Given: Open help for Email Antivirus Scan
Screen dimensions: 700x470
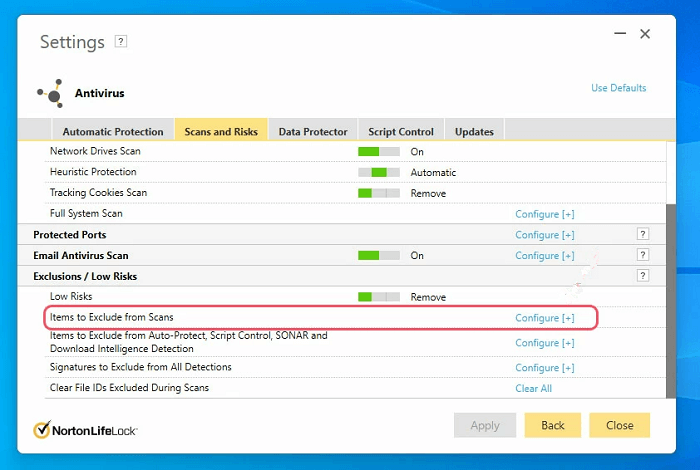Looking at the screenshot, I should [x=642, y=255].
